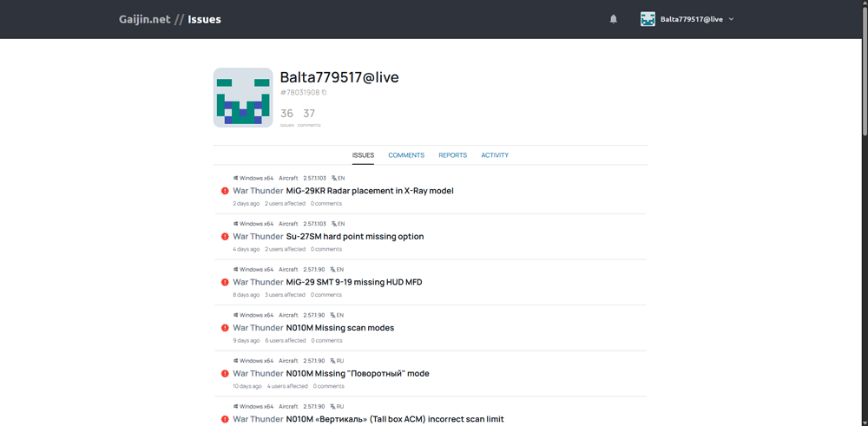Screen dimensions: 868x426
Task: Click "4 users affected" on "Поворотный" issue
Action: 287,386
